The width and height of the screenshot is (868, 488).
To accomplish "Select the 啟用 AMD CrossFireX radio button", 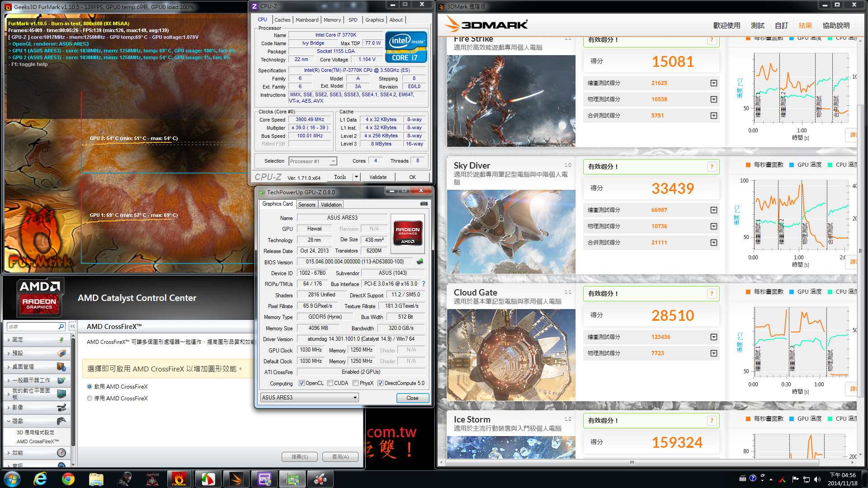I will pos(90,387).
